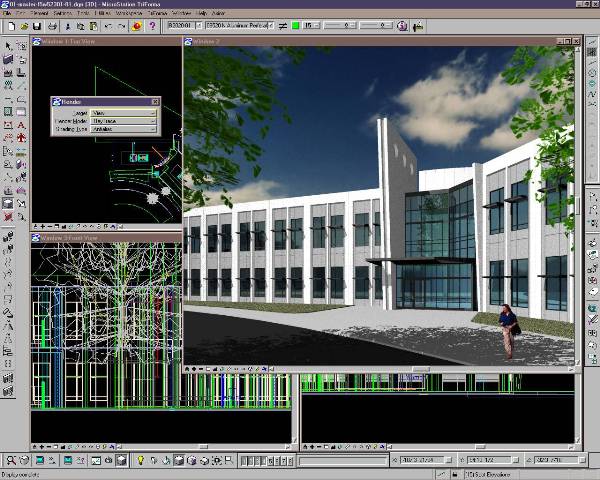
Task: Open the File menu
Action: [x=8, y=14]
